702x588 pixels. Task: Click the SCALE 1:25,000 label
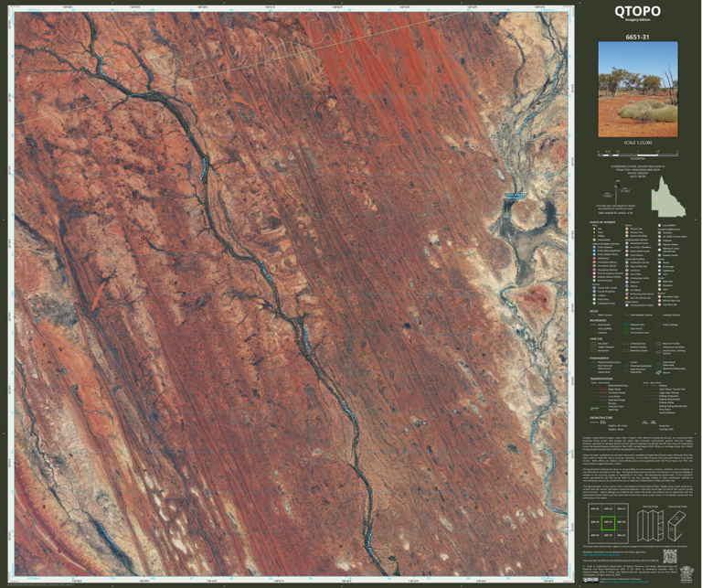click(x=638, y=143)
